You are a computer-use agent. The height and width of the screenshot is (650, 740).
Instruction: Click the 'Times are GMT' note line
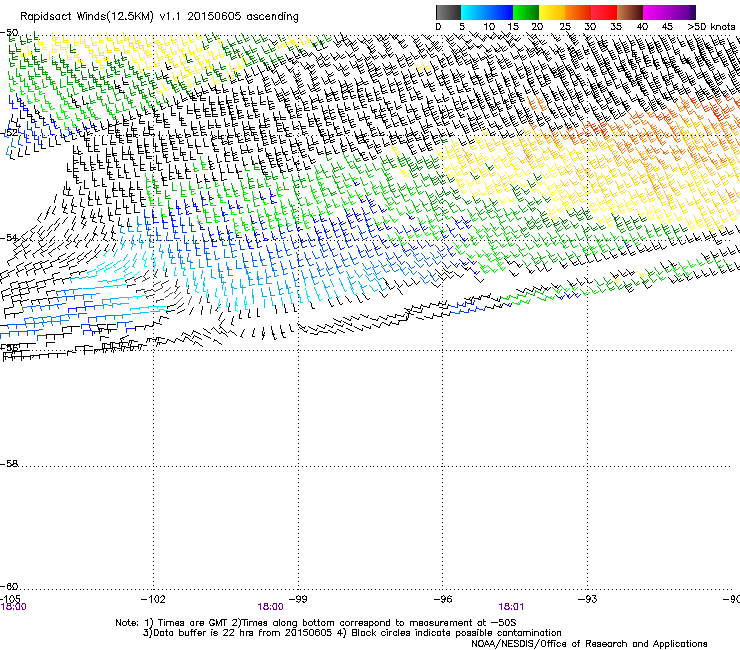point(316,623)
